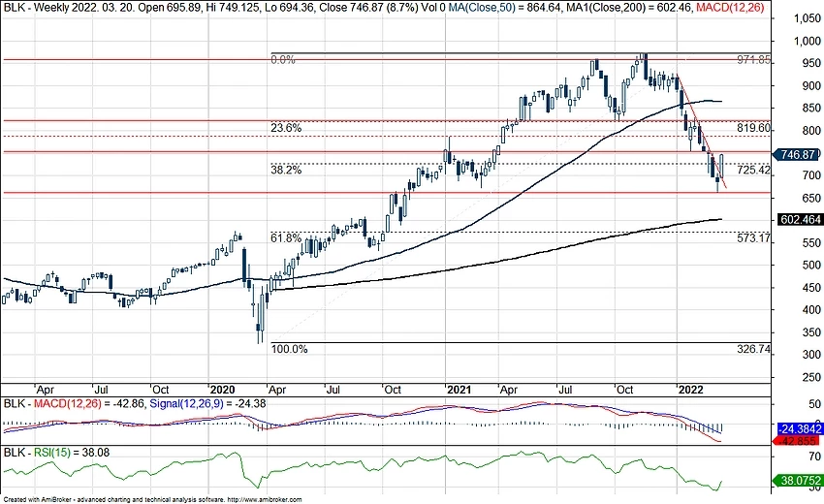
Task: Click the 1,000 price axis label
Action: pyautogui.click(x=807, y=41)
